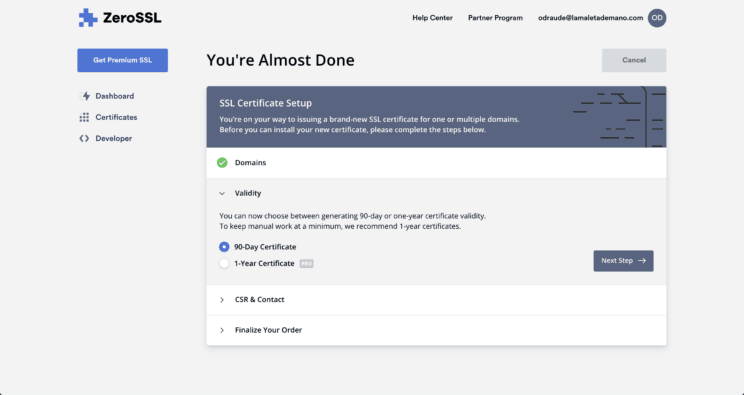This screenshot has height=395, width=744.
Task: Click the Finalize Your Order step title
Action: pos(268,330)
